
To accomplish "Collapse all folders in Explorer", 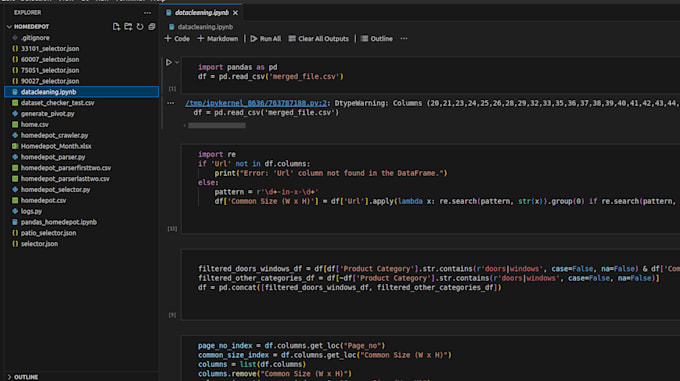I will (151, 27).
